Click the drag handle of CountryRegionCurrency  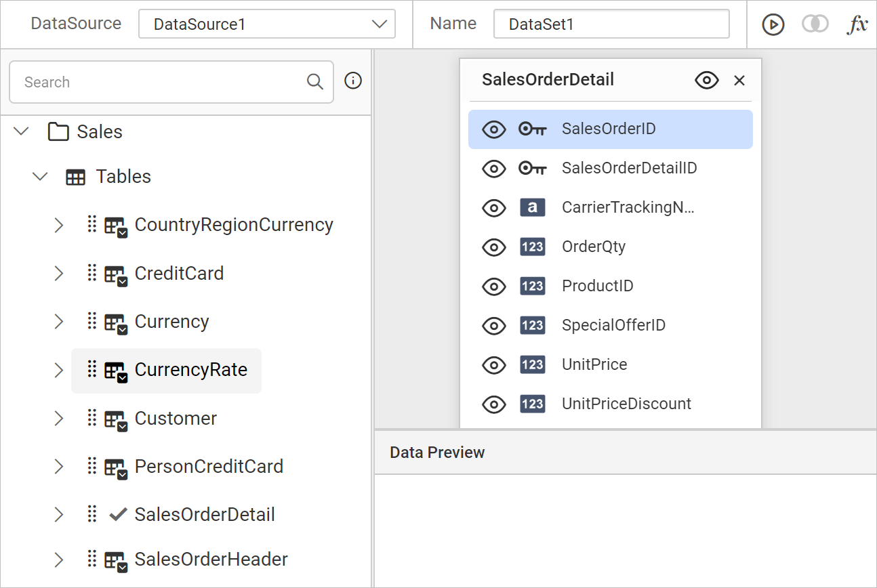click(92, 224)
